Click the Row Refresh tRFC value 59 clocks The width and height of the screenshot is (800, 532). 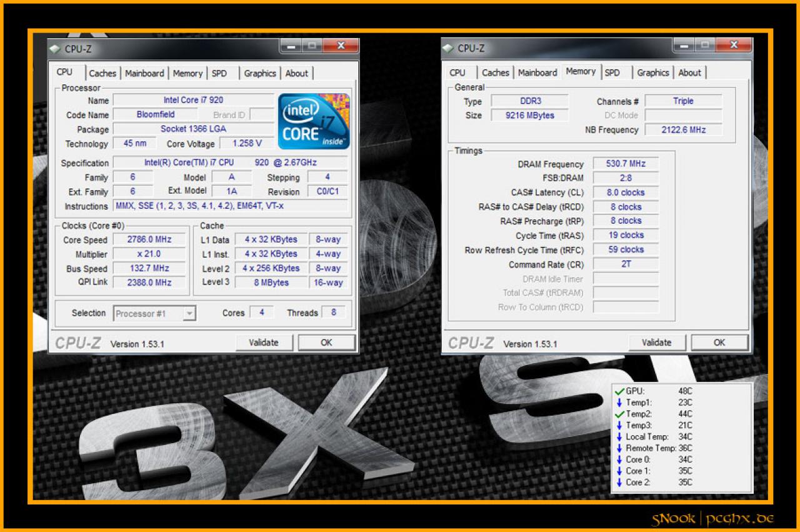click(626, 249)
